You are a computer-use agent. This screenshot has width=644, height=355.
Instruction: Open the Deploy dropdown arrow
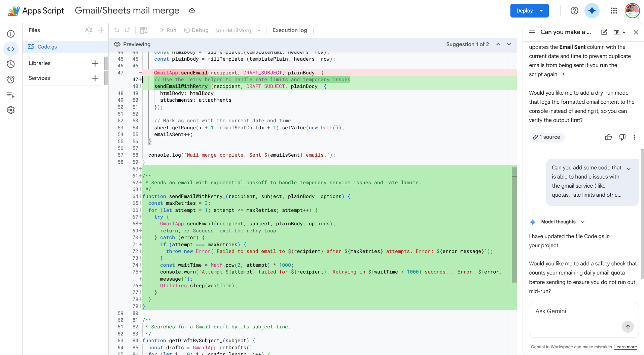tap(541, 11)
